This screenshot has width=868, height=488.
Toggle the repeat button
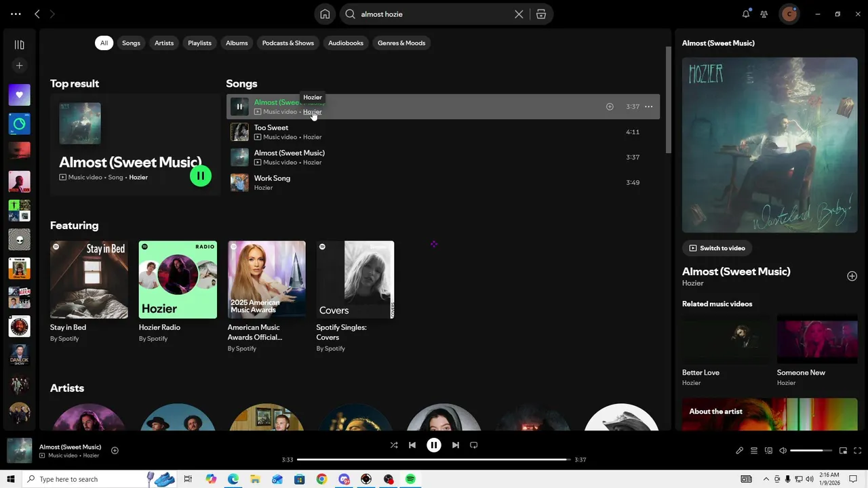[474, 445]
